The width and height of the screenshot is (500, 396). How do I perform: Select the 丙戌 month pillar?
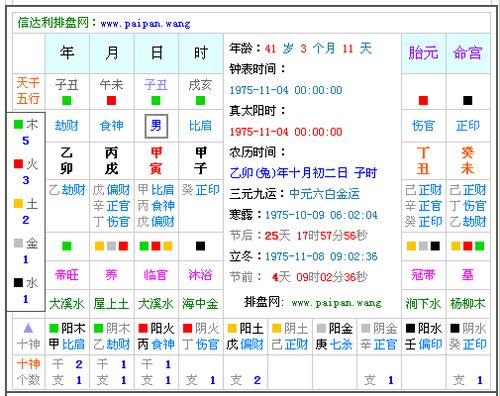tap(111, 161)
